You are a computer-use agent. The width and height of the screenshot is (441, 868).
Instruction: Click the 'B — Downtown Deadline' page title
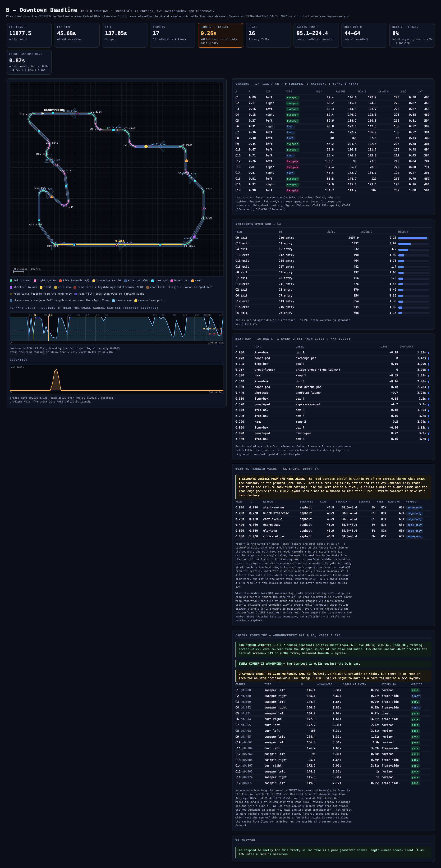tap(41, 10)
